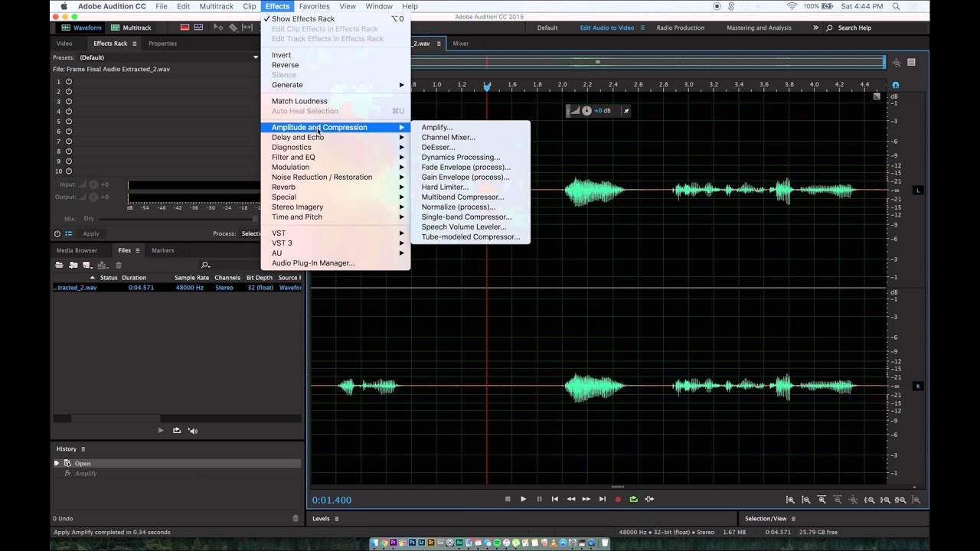Click workspace overflow chevron after Mastering and Analysis
Screen dimensions: 980x551
point(815,28)
